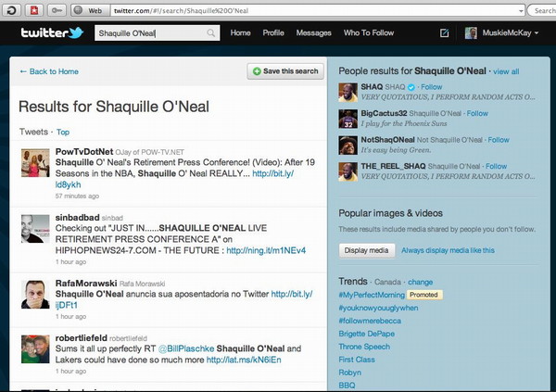This screenshot has height=392, width=556.
Task: Open the key password manager icon
Action: click(57, 10)
